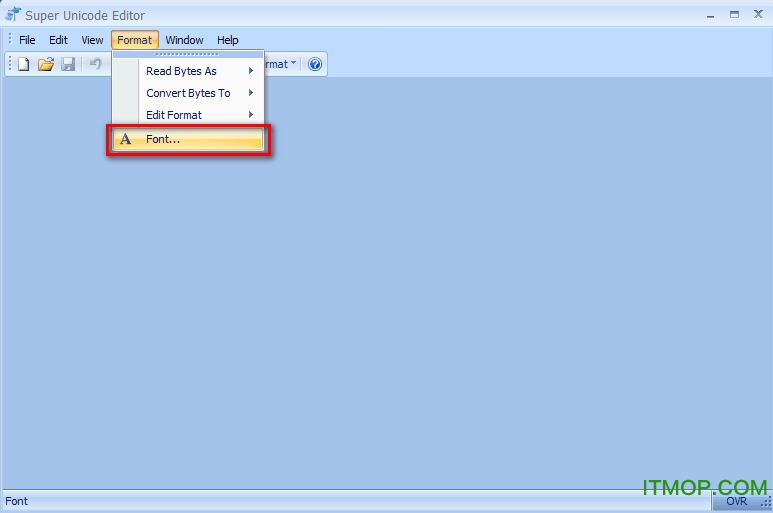Open the partially hidden format toolbar dropdown
The width and height of the screenshot is (773, 513).
click(x=281, y=64)
